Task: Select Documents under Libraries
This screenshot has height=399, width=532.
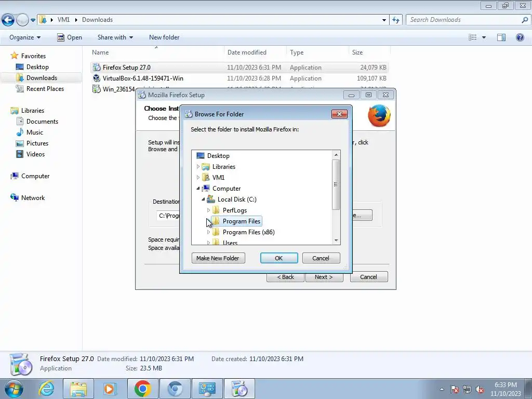Action: [42, 122]
